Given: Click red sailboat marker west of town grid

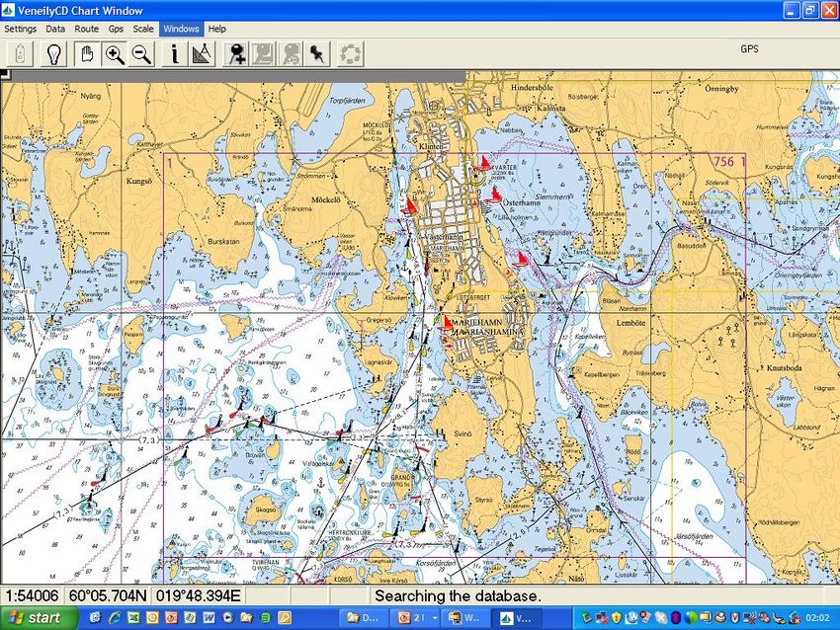Looking at the screenshot, I should [x=410, y=205].
